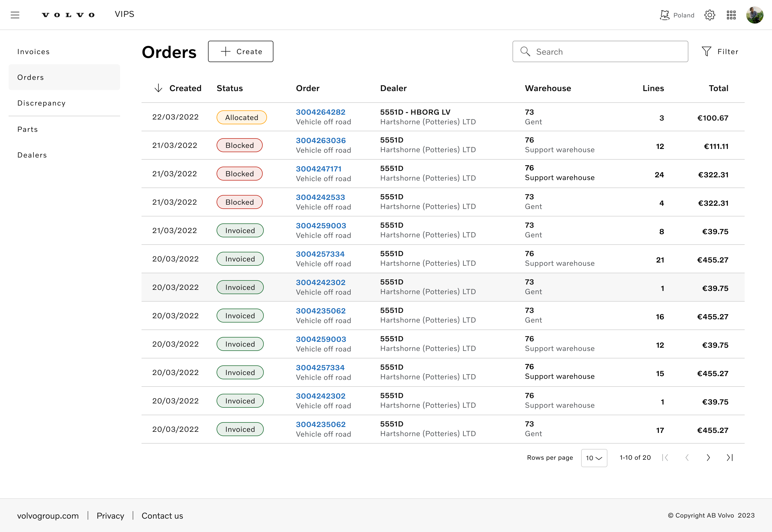
Task: Open order 3004264282
Action: [x=321, y=112]
